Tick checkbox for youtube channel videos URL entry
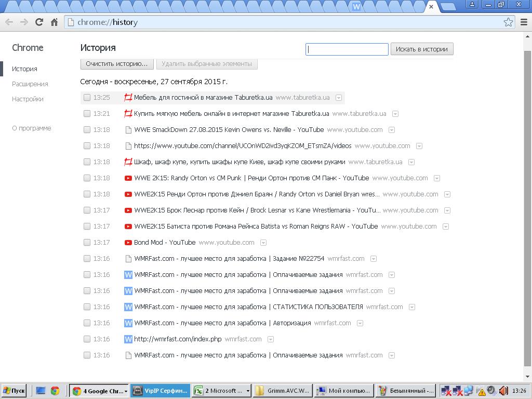Image resolution: width=532 pixels, height=399 pixels. (87, 146)
